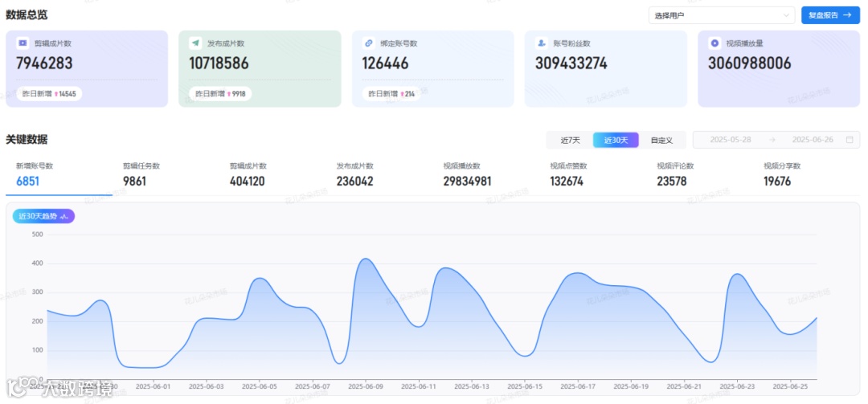This screenshot has height=404, width=868.
Task: Click the 绑定账号数 link icon
Action: 368,43
